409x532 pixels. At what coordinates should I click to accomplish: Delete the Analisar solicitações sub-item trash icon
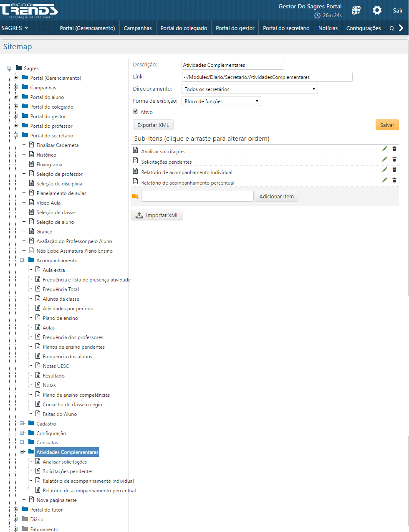pyautogui.click(x=394, y=149)
